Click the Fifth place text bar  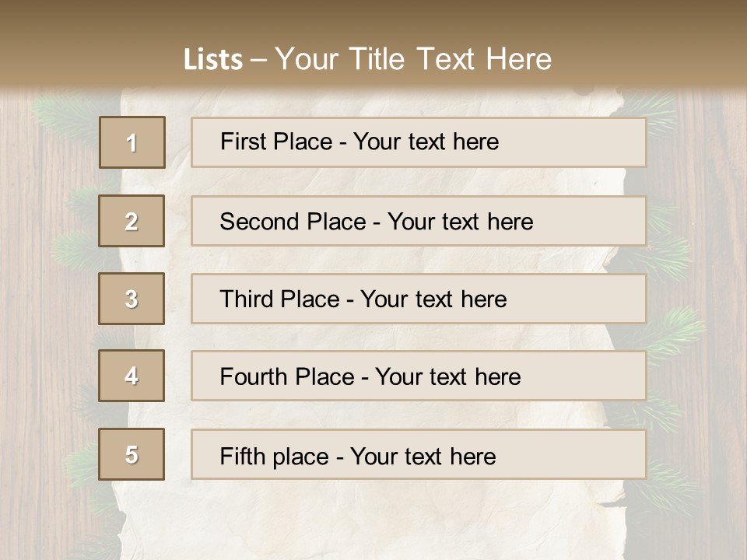coord(419,454)
